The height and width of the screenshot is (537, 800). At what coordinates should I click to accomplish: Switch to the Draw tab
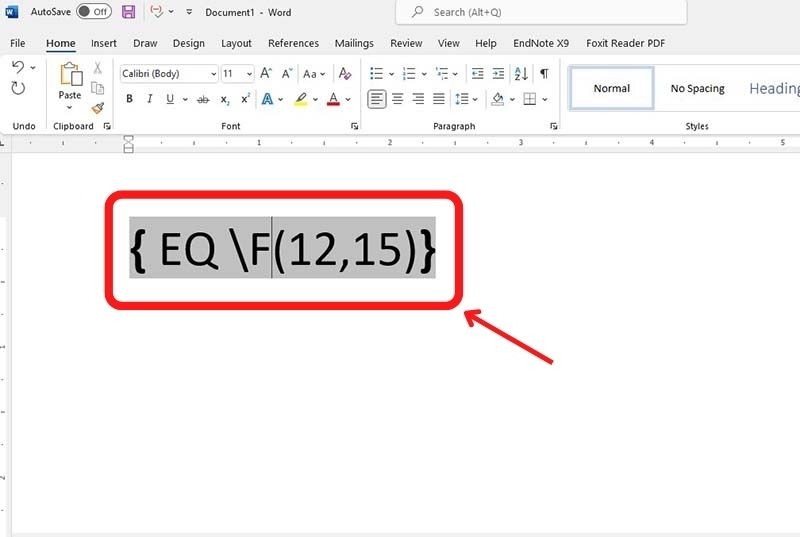145,43
